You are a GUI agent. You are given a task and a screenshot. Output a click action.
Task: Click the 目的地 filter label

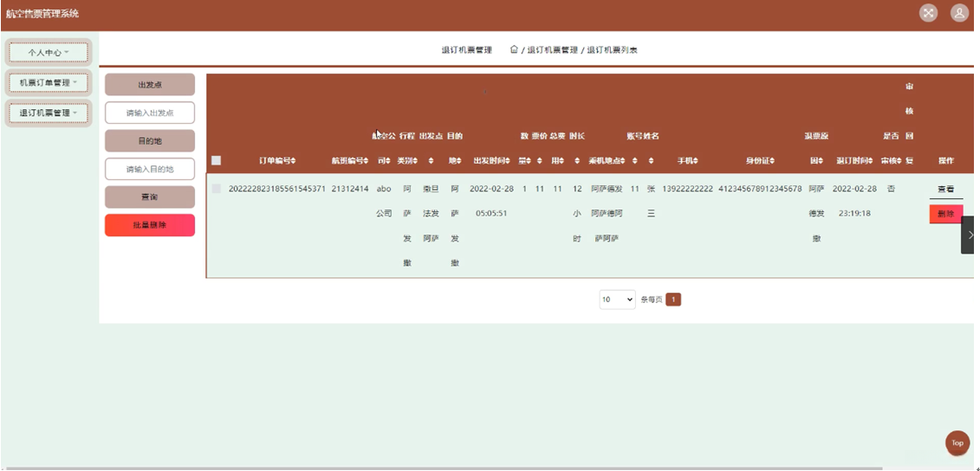[x=150, y=140]
